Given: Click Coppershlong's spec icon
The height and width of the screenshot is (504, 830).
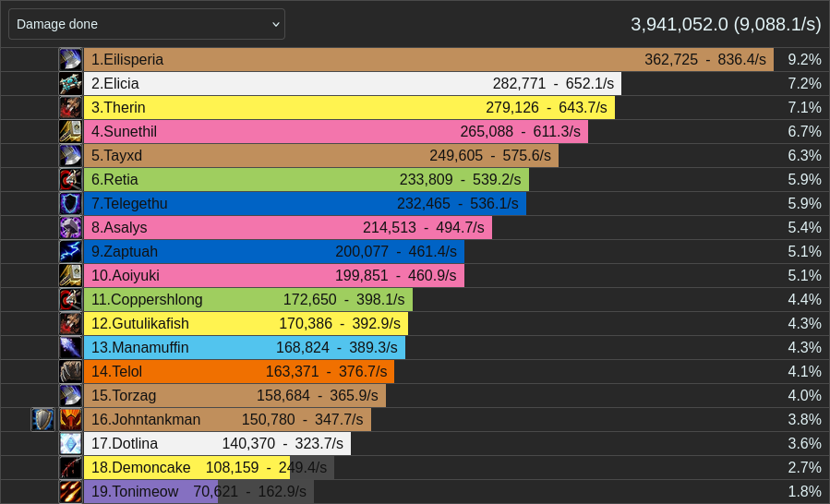Looking at the screenshot, I should tap(70, 300).
